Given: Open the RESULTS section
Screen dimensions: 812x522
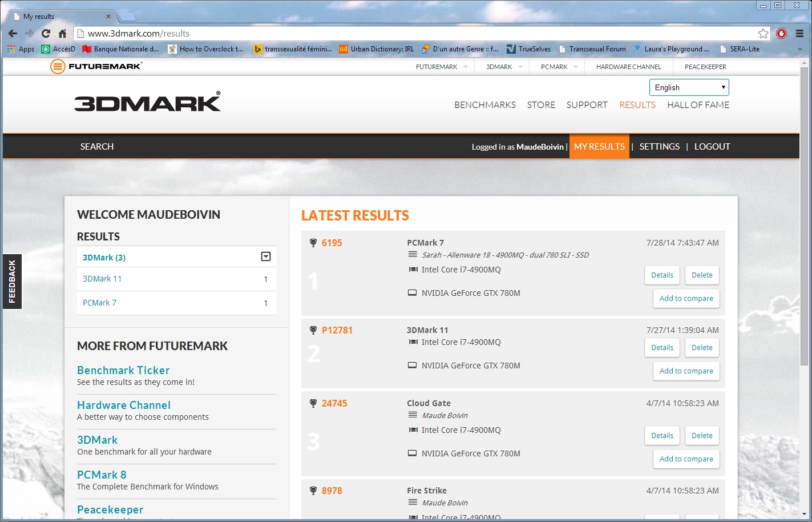Looking at the screenshot, I should (637, 105).
